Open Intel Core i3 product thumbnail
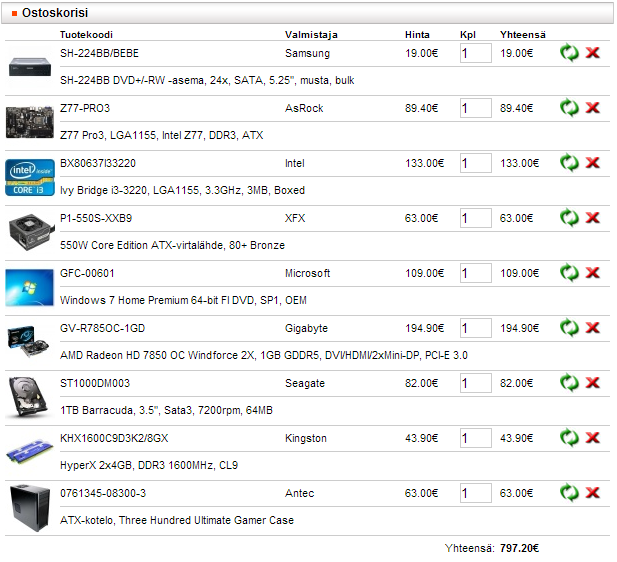This screenshot has height=562, width=617. click(30, 177)
